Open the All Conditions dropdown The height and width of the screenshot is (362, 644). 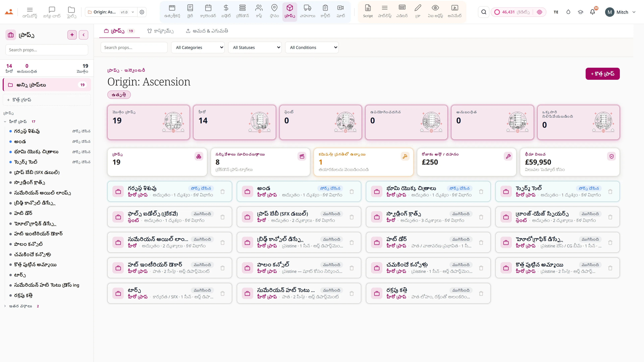[x=312, y=47]
